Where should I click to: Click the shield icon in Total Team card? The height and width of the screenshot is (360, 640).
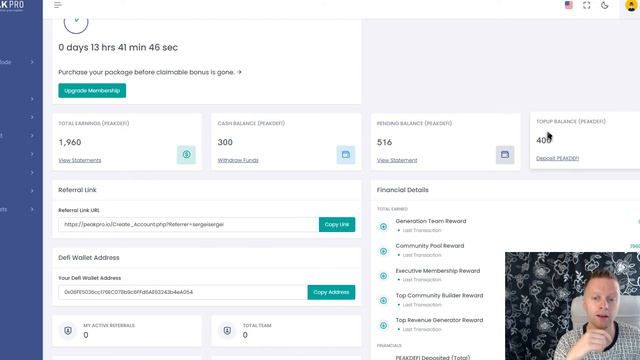click(227, 331)
